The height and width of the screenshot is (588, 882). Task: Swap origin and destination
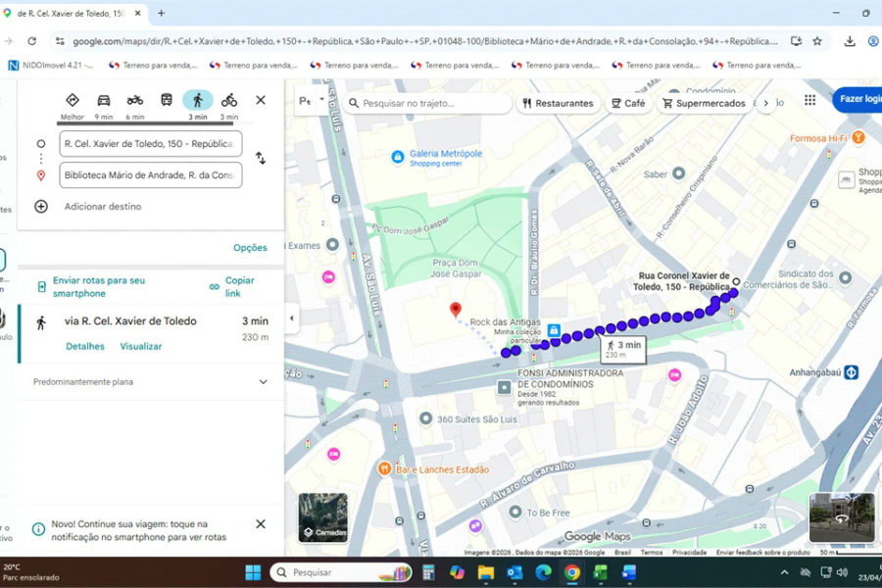click(261, 158)
